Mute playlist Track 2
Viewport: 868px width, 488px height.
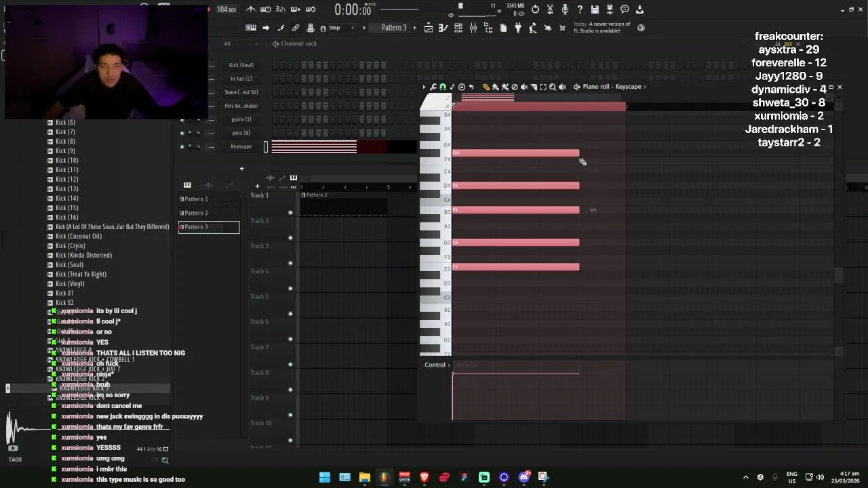pyautogui.click(x=290, y=238)
